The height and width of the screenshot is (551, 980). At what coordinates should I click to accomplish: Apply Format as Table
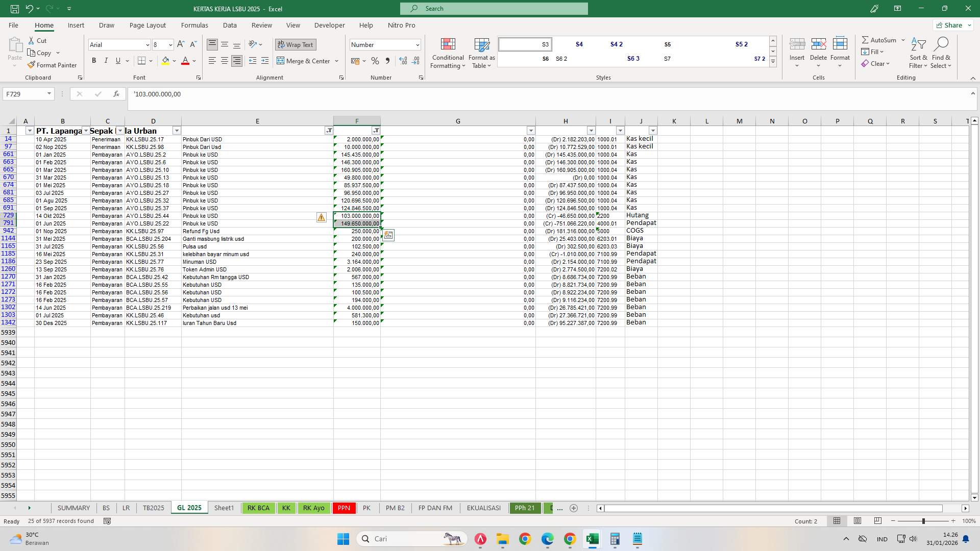click(481, 53)
